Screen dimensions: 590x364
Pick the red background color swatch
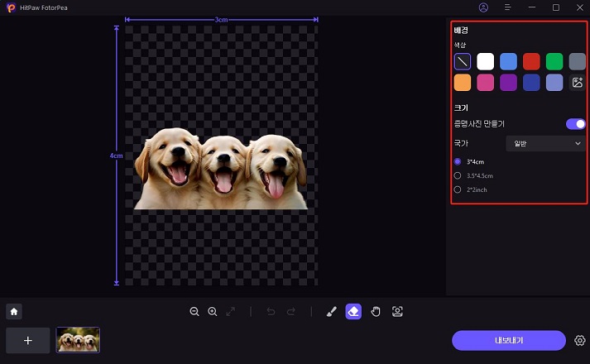tap(531, 61)
